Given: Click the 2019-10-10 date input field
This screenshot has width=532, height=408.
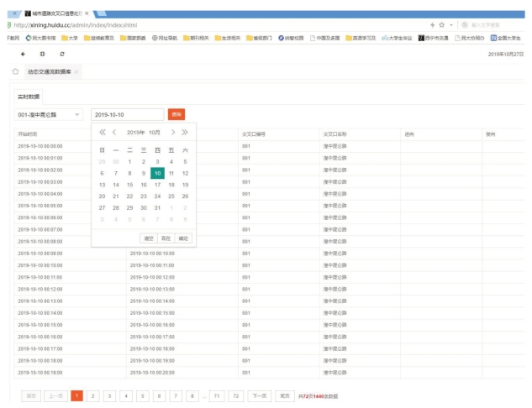Looking at the screenshot, I should tap(127, 114).
